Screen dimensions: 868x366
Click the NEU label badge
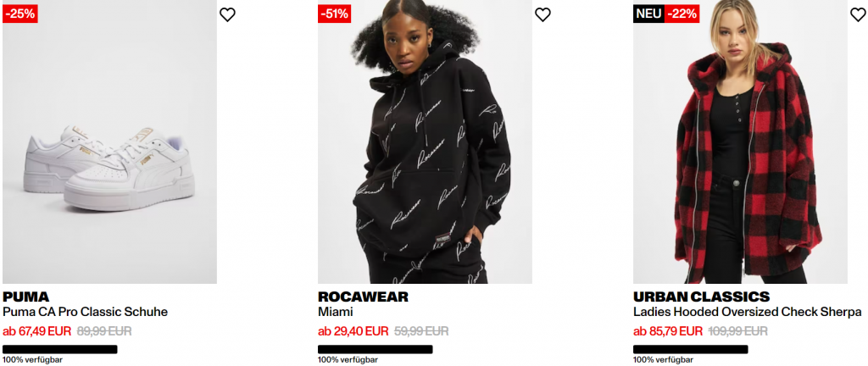[648, 14]
